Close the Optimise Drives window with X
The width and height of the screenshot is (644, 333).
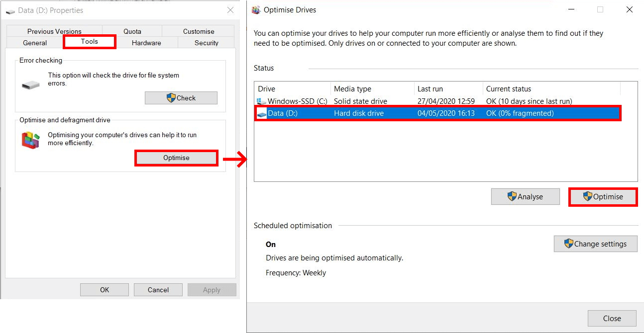coord(630,10)
